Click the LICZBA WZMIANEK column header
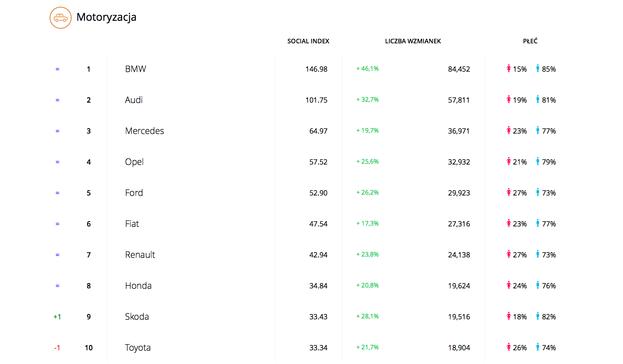The width and height of the screenshot is (623, 364). coord(413,41)
